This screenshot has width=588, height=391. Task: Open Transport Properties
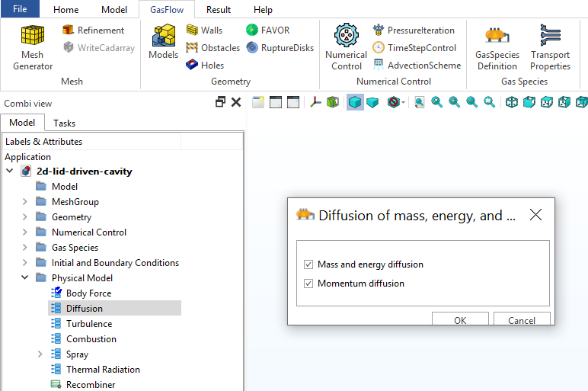[x=550, y=47]
